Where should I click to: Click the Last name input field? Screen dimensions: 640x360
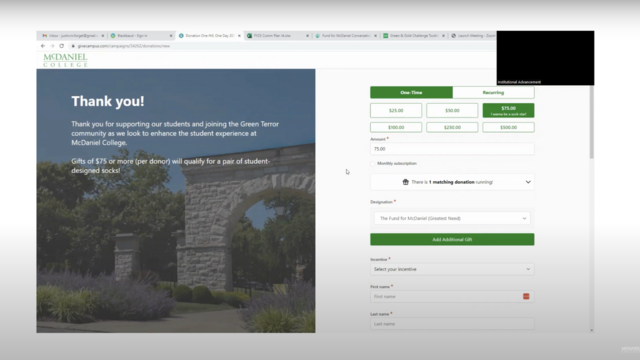point(452,324)
